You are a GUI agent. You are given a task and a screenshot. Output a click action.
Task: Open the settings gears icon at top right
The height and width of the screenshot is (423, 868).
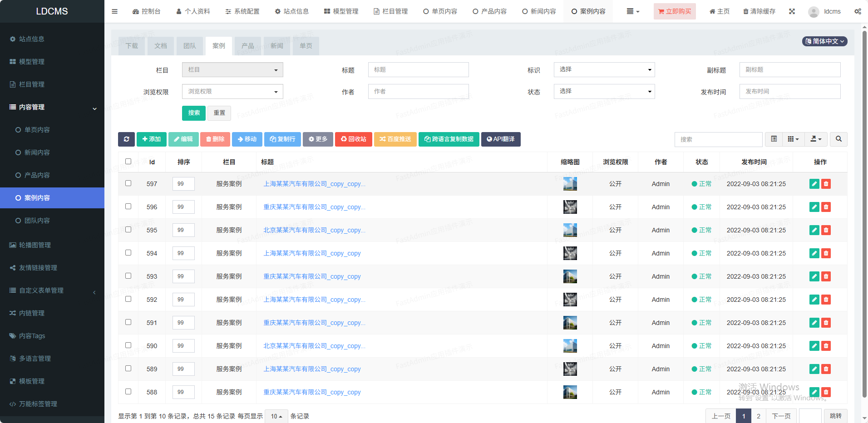click(858, 11)
